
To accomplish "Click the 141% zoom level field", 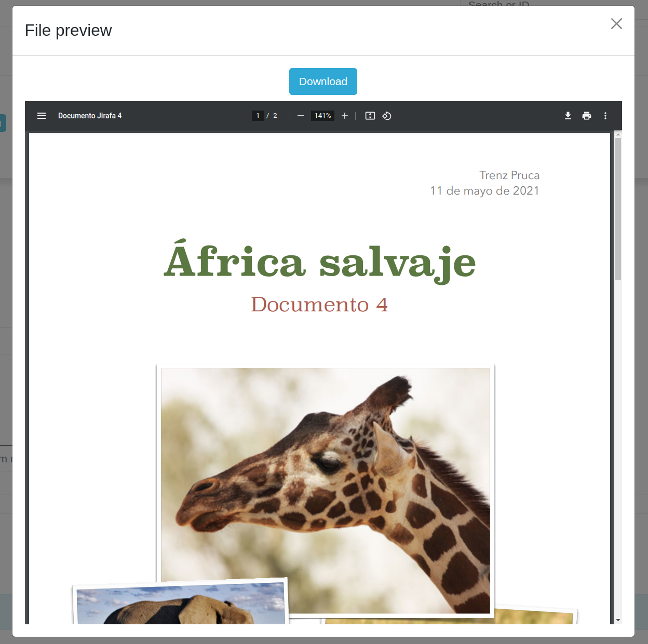I will point(322,116).
